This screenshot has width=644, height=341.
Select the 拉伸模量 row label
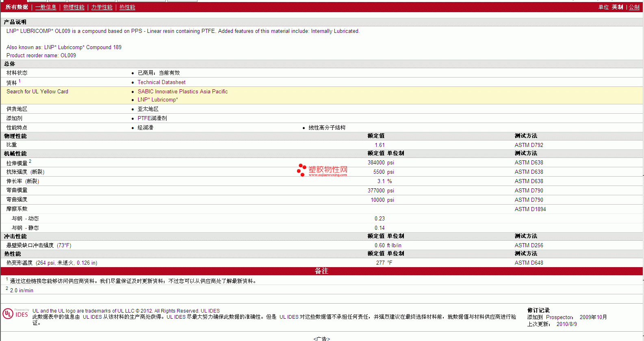point(17,163)
